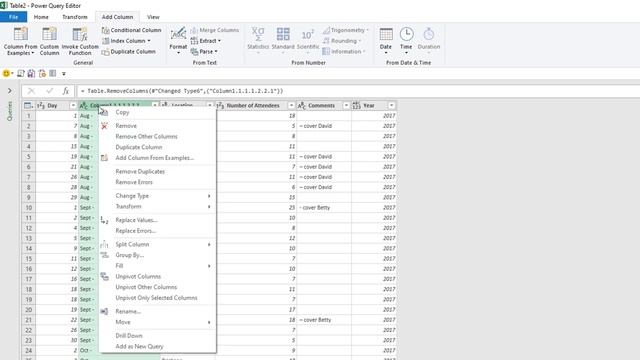Open the Extract dropdown
This screenshot has width=640, height=360.
point(206,41)
